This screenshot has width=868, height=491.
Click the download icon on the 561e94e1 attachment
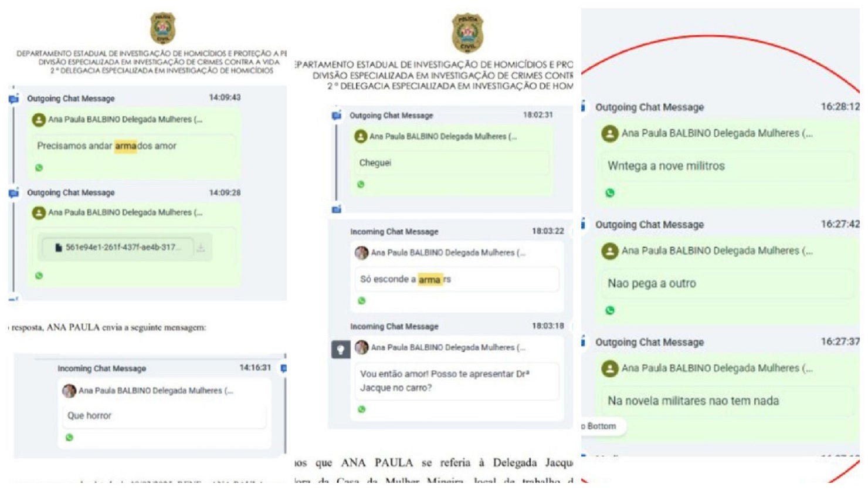coord(201,248)
